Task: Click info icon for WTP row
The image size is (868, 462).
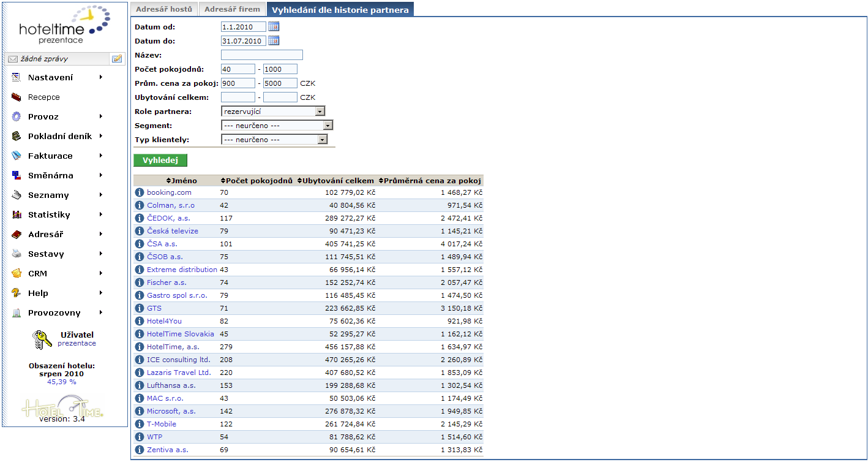Action: [x=140, y=437]
